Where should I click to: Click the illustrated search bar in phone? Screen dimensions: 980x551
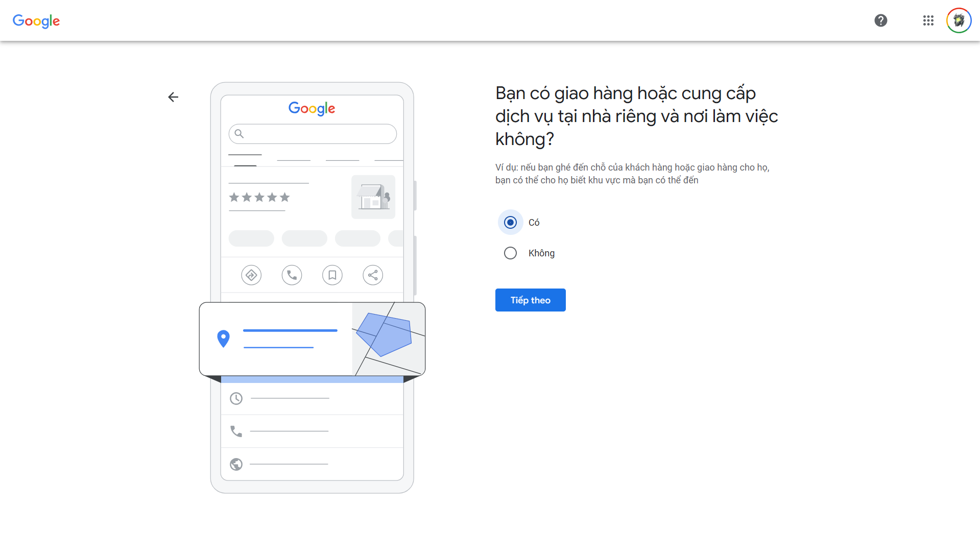[313, 134]
